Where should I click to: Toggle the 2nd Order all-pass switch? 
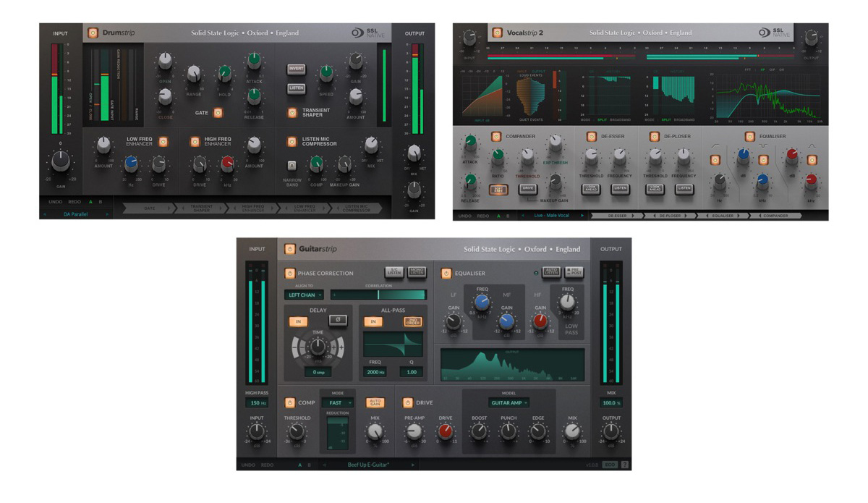(412, 321)
